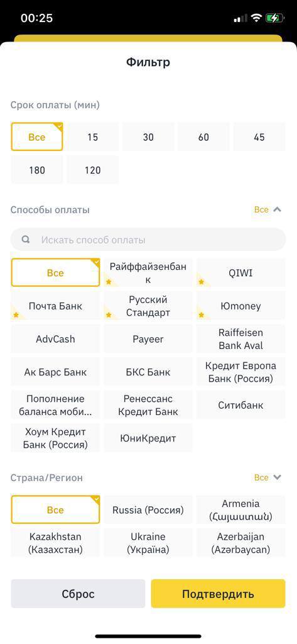Pick the Райффайзенбанк payment option
This screenshot has width=297, height=644.
[148, 273]
